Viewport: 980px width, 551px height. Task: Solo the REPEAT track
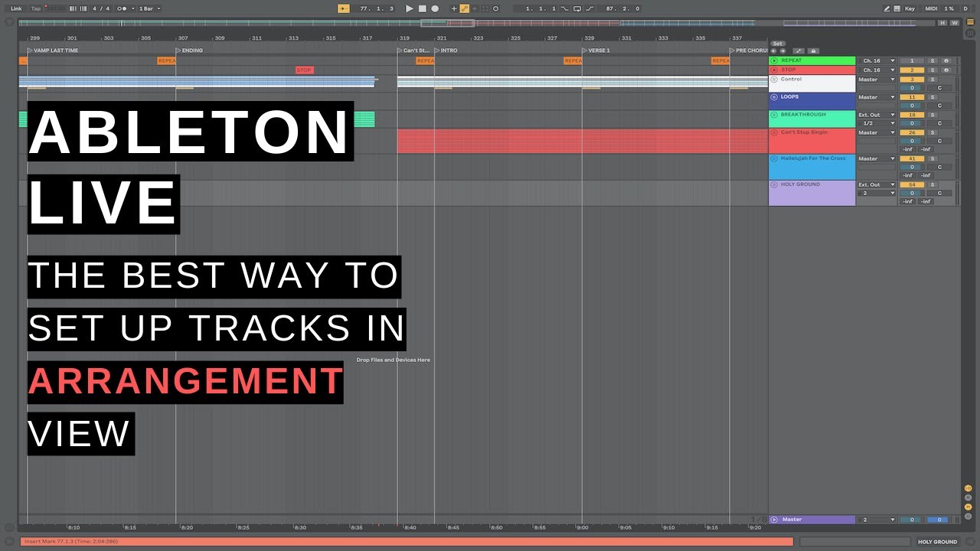pos(933,60)
